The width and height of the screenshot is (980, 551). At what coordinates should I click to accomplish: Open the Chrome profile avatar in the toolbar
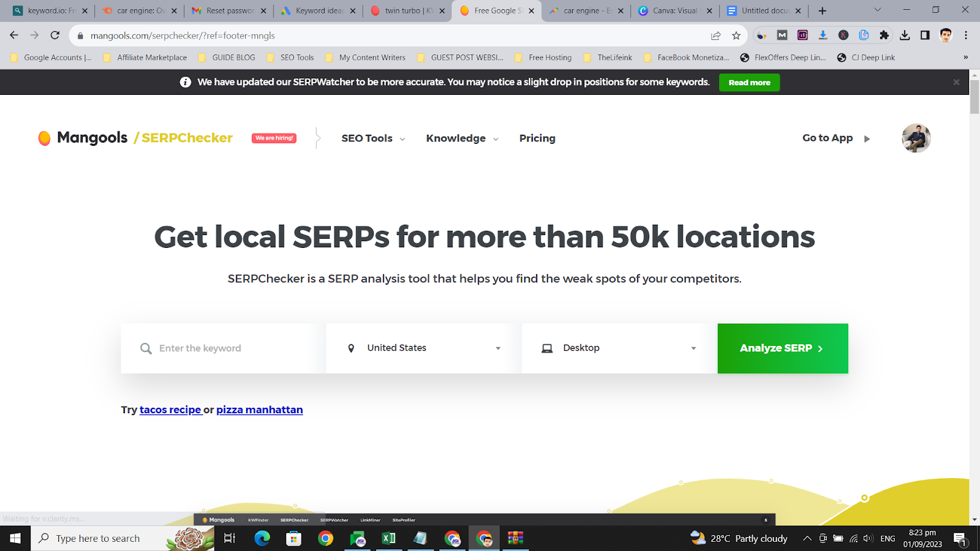coord(946,36)
